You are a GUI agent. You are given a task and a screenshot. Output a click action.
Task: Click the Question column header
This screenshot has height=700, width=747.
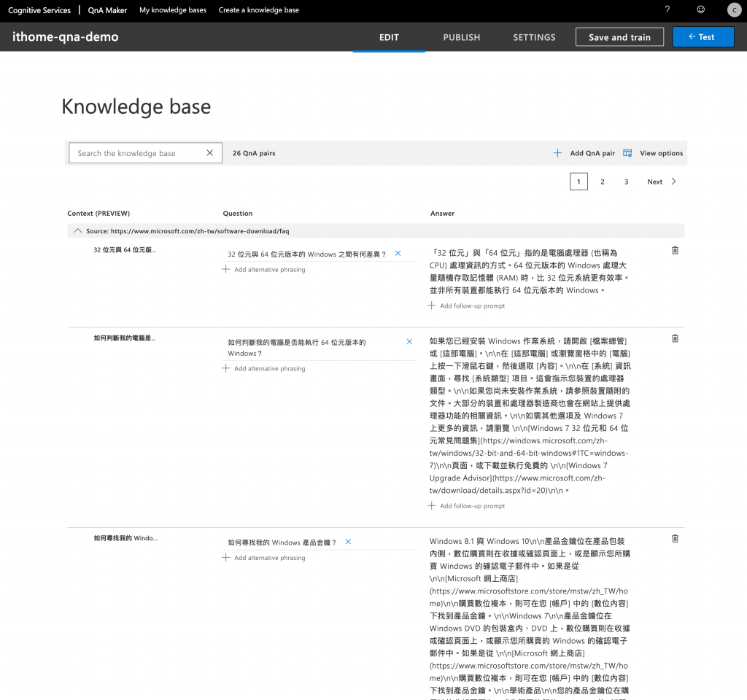click(x=238, y=214)
